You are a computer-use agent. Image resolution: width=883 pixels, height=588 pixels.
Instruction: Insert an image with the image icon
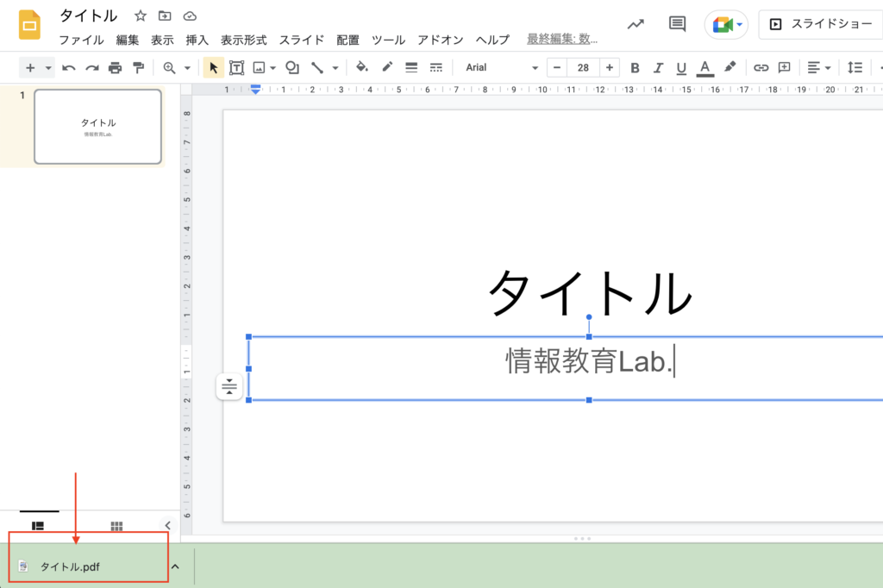tap(259, 68)
